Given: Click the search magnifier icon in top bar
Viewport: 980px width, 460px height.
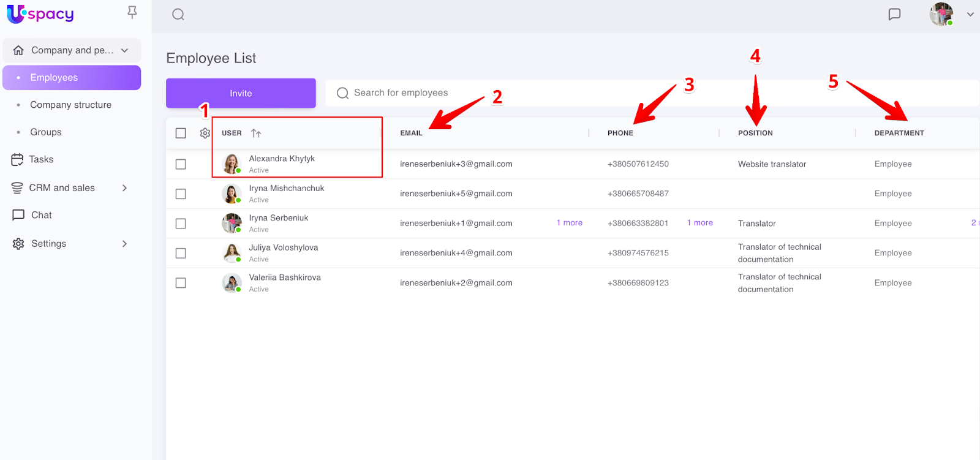Looking at the screenshot, I should 178,15.
